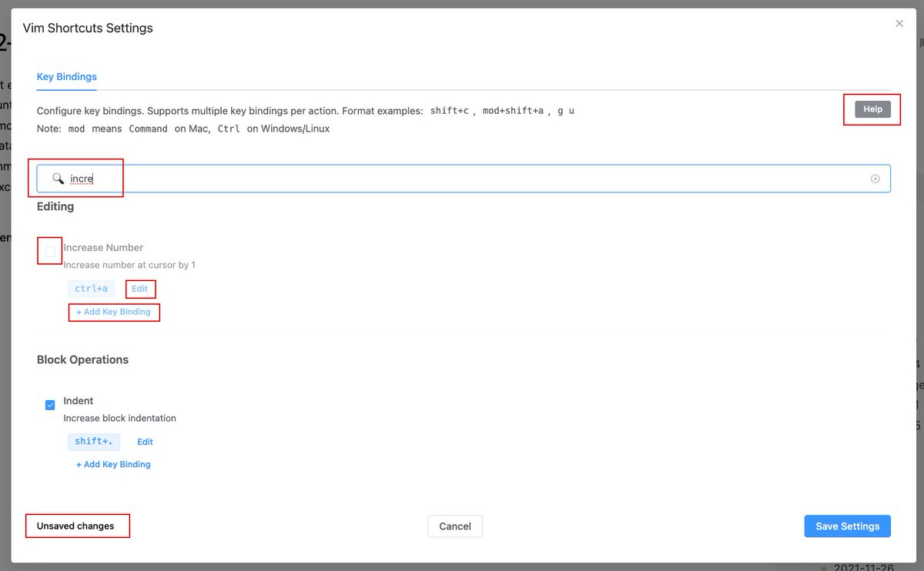Select the shift+. key binding tag
The height and width of the screenshot is (571, 924).
tap(94, 442)
